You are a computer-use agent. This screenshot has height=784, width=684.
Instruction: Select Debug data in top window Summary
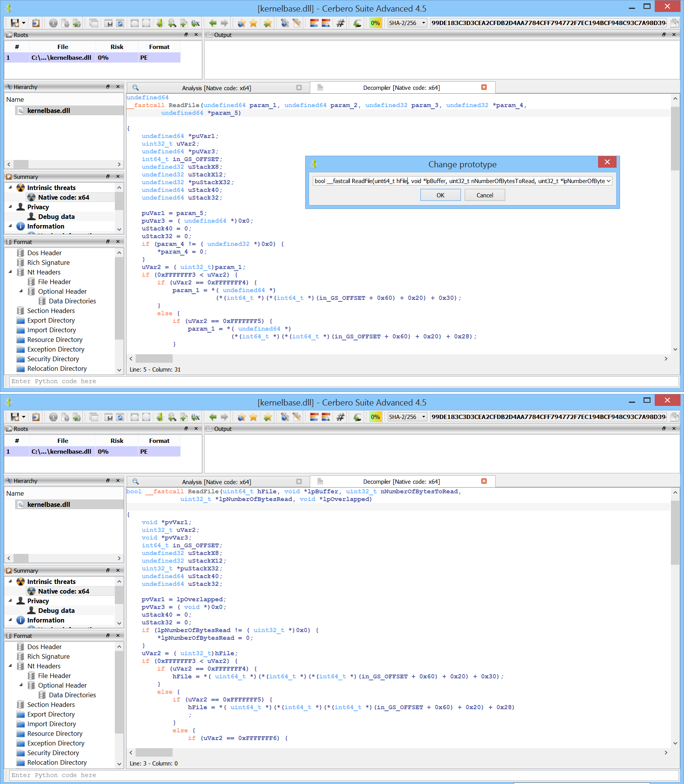[56, 217]
